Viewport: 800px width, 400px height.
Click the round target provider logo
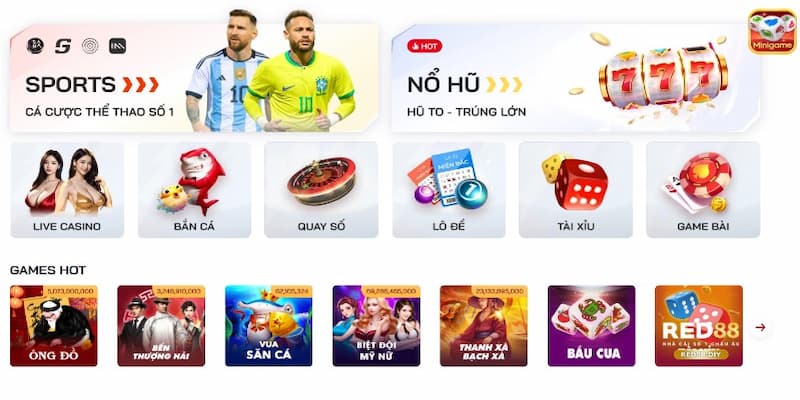pyautogui.click(x=90, y=46)
